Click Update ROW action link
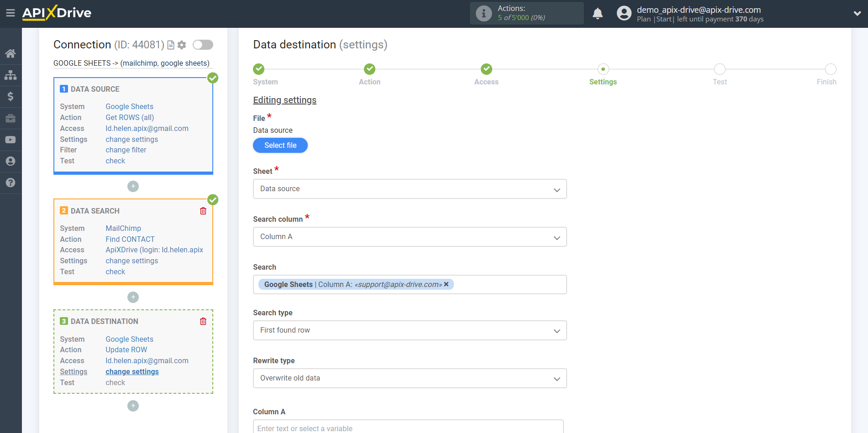The width and height of the screenshot is (868, 433). coord(126,350)
